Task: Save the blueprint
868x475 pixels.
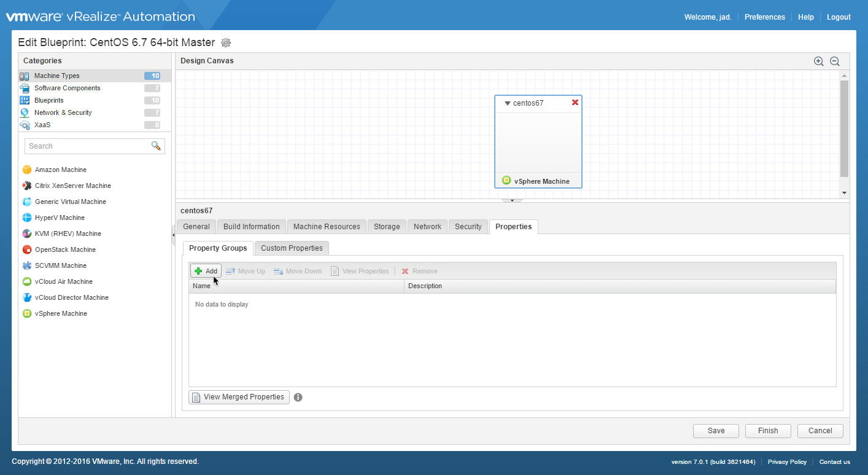Action: 716,431
